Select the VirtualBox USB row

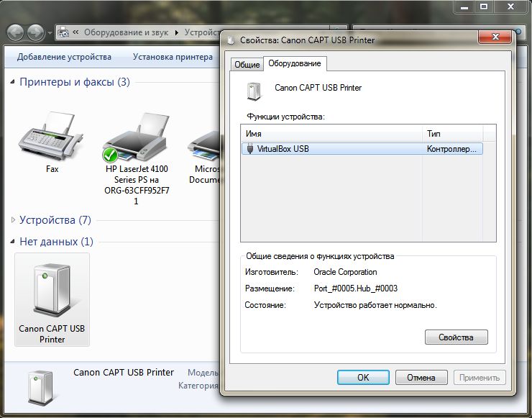tap(362, 149)
